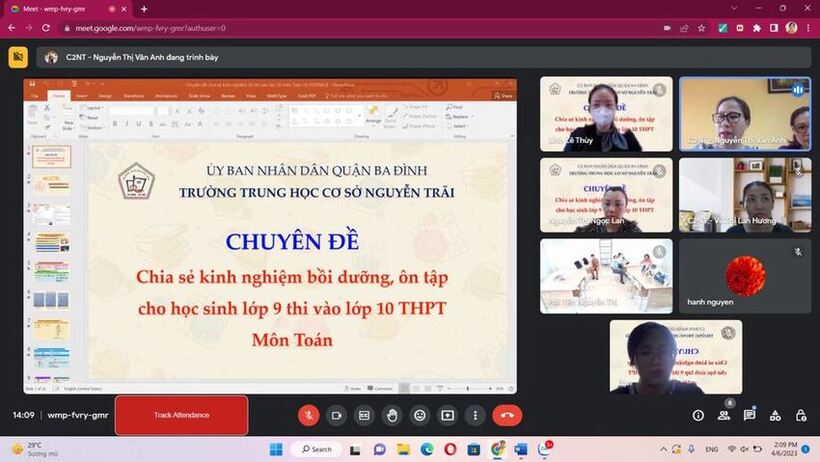Viewport: 820px width, 462px height.
Task: Click the meet.google.com address bar
Action: pyautogui.click(x=300, y=28)
